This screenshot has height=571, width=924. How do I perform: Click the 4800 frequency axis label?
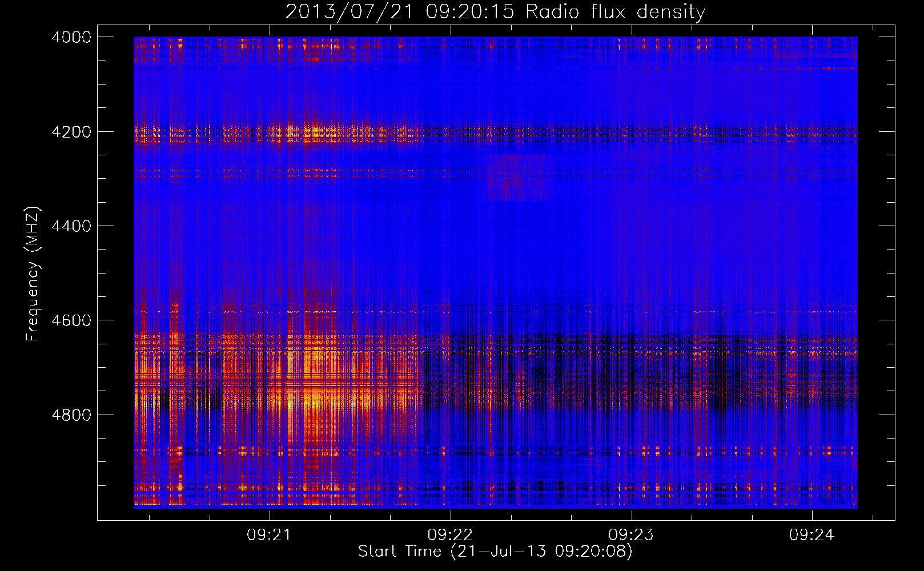click(71, 415)
